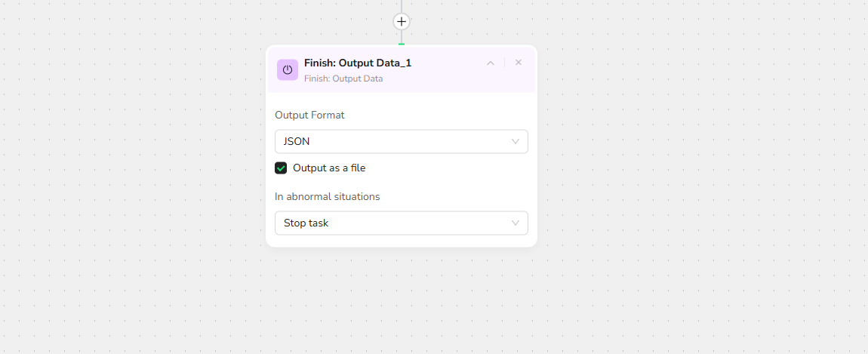Click the connector line above the plus button
Viewport: 868px width, 354px height.
click(402, 6)
